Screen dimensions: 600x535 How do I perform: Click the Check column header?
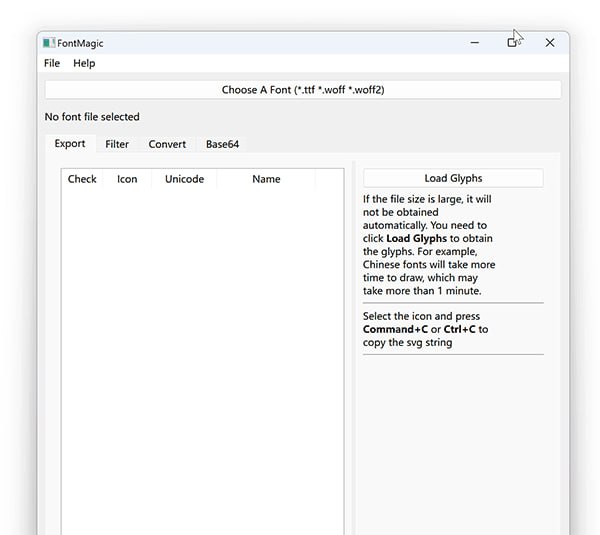(82, 179)
